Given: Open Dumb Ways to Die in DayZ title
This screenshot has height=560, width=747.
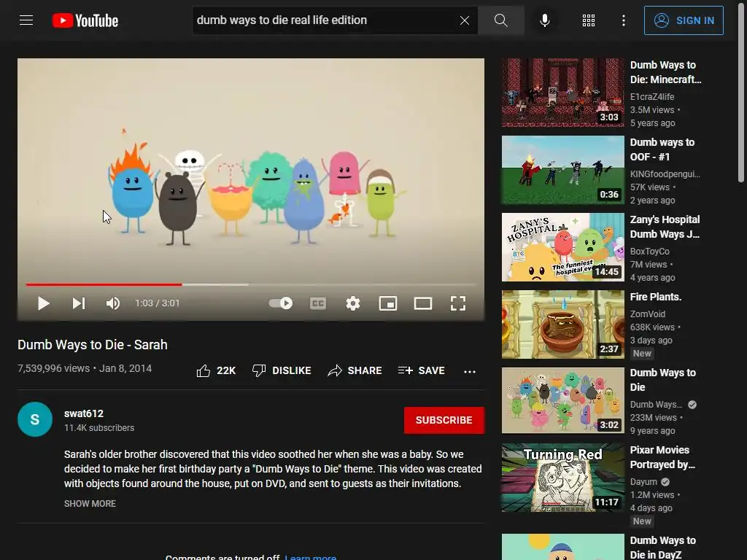Looking at the screenshot, I should [x=662, y=548].
